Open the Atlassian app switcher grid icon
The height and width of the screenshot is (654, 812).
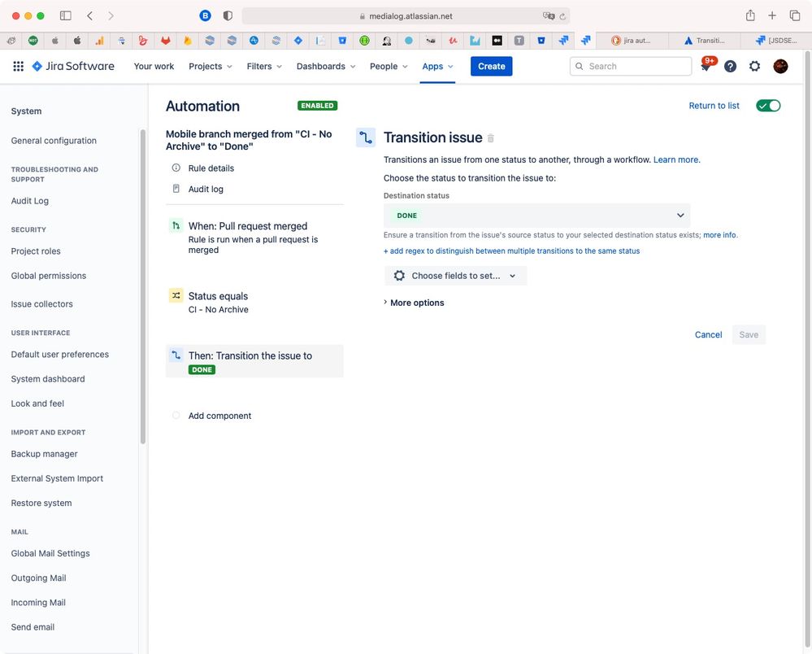(x=18, y=66)
